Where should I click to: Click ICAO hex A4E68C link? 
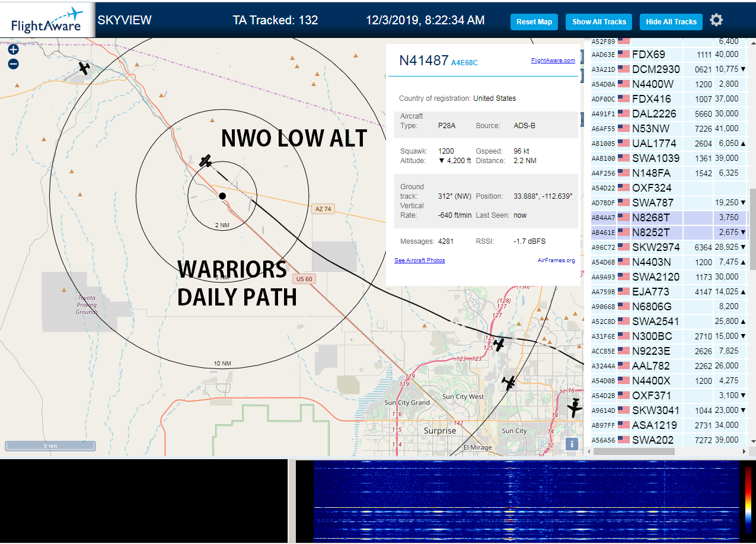[x=464, y=62]
